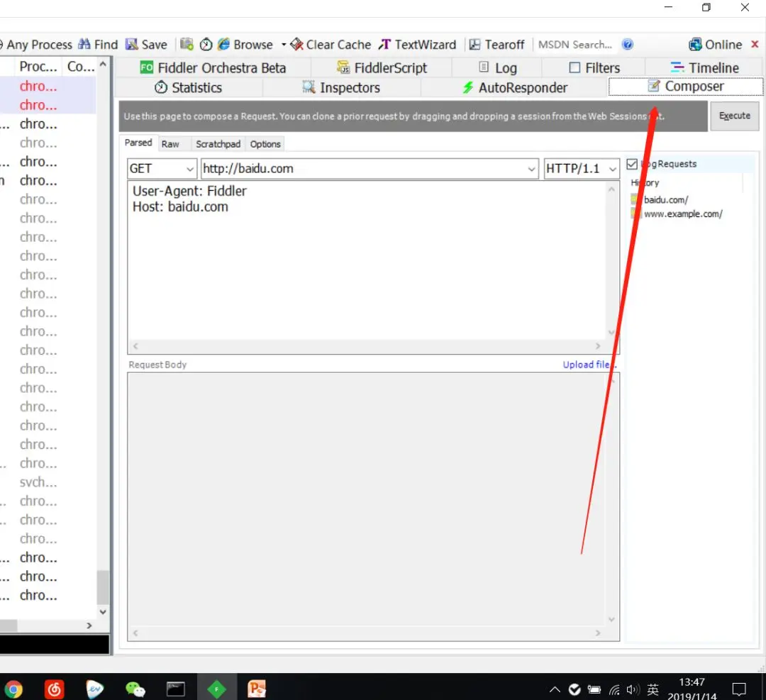Click the volume speaker tray icon
Screen dimensions: 766x700
(633, 690)
